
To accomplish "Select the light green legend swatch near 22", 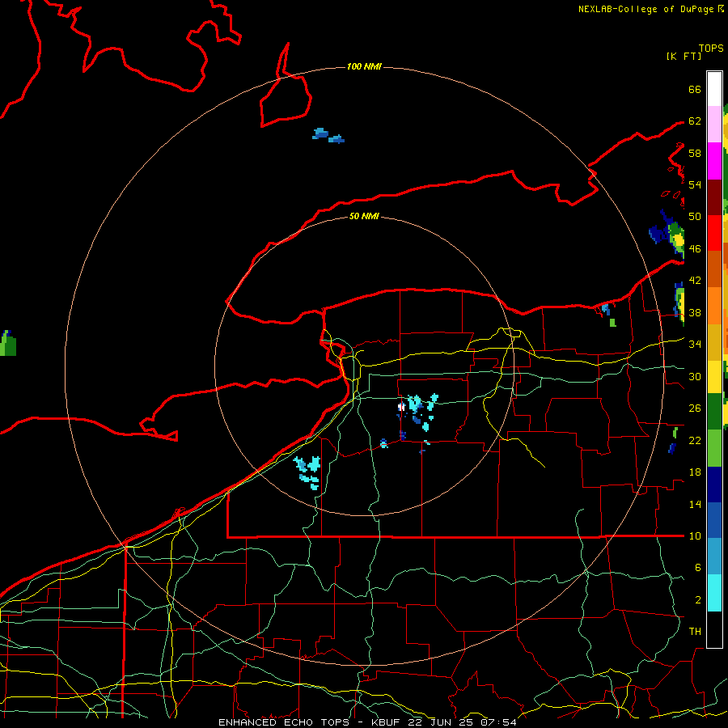I will coord(714,448).
